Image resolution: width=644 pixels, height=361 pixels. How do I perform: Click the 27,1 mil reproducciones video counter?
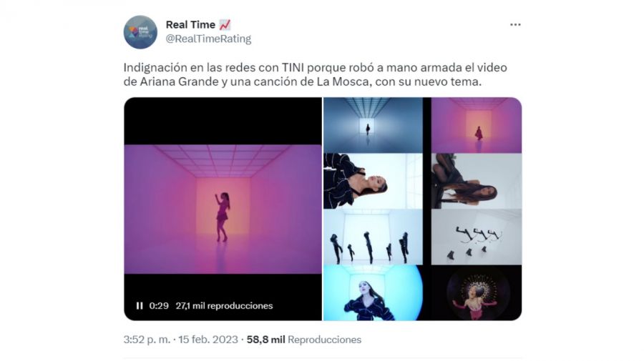(224, 306)
